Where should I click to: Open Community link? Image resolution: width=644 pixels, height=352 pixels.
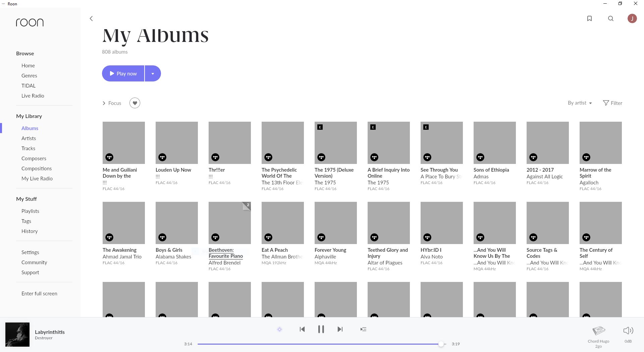pos(34,262)
